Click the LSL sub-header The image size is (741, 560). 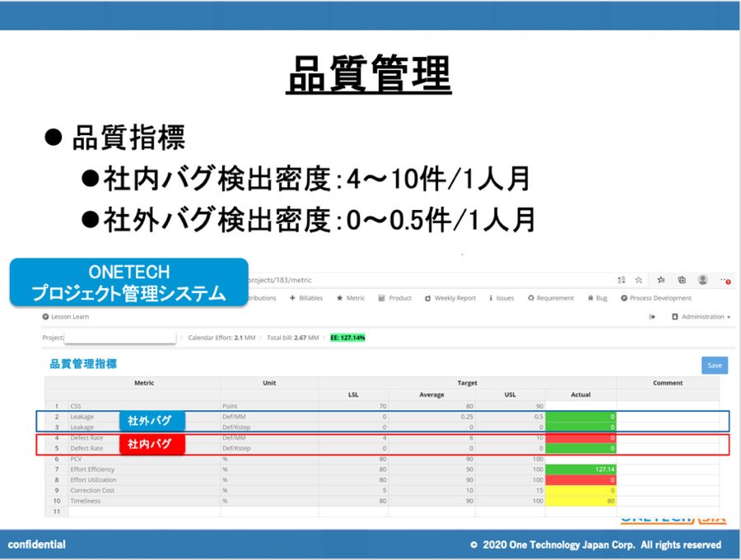(353, 394)
